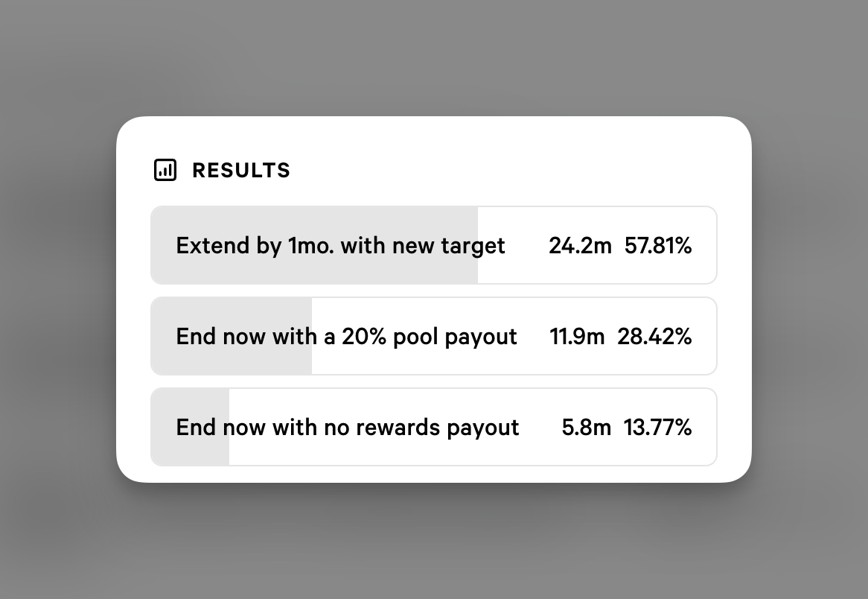Click the short progress bar on the bottom result
Image resolution: width=868 pixels, height=599 pixels.
190,427
